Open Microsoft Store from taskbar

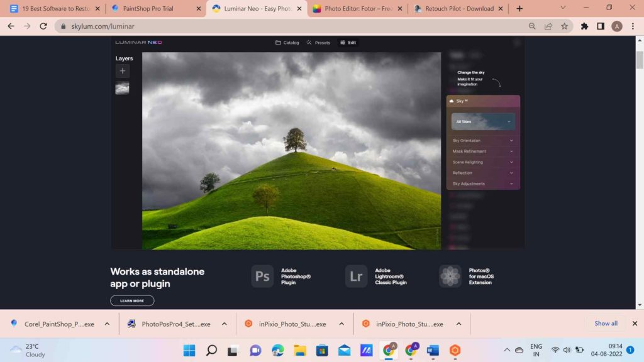(322, 350)
